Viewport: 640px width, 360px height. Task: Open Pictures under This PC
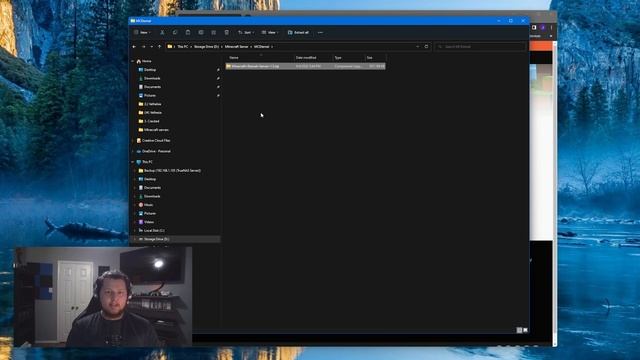[150, 213]
